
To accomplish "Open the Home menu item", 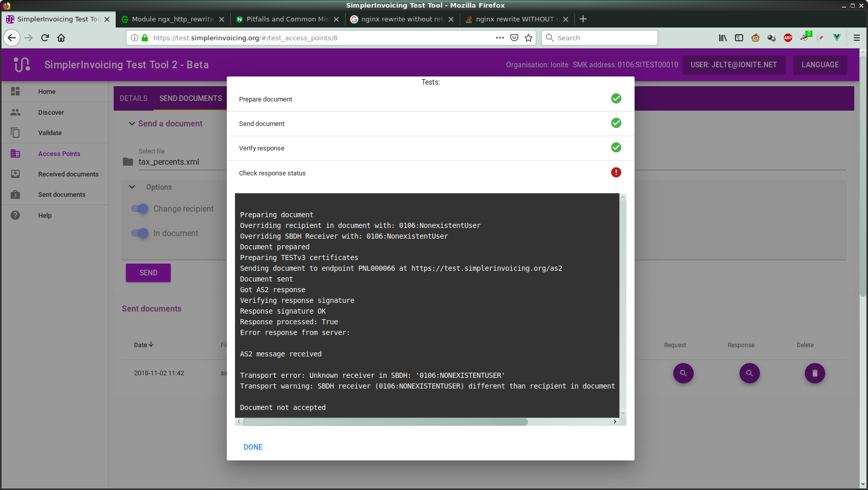I will point(47,92).
